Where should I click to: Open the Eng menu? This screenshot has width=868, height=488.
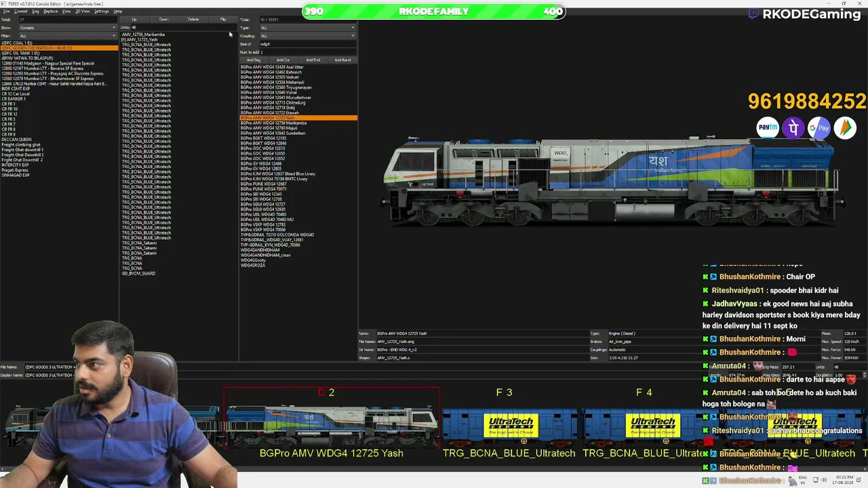(x=36, y=12)
